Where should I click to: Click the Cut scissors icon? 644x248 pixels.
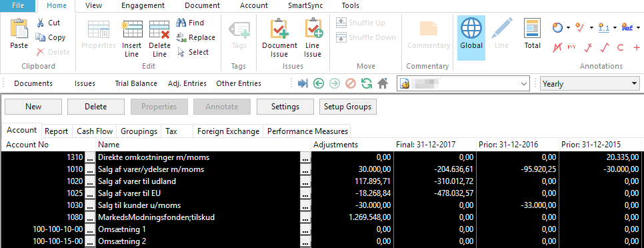(x=41, y=23)
